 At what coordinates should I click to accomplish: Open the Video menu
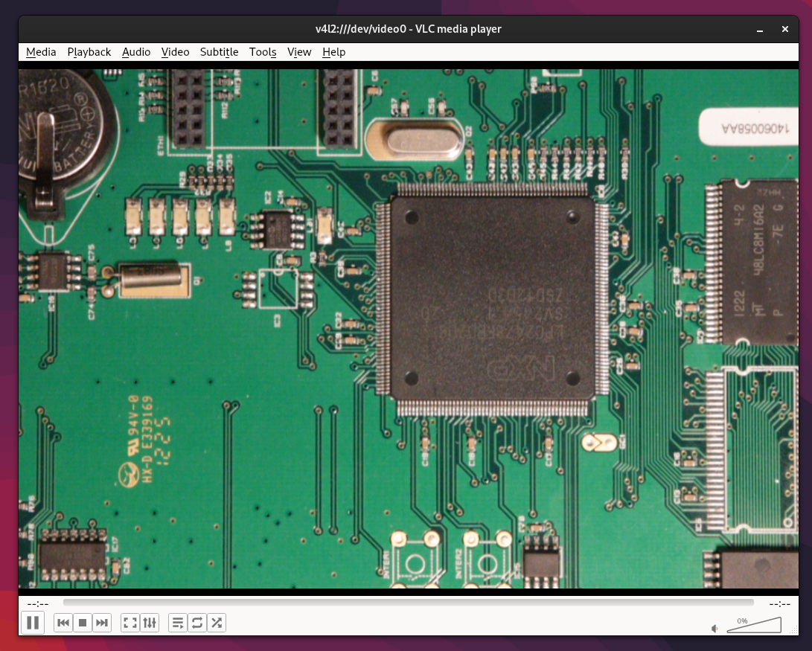pyautogui.click(x=175, y=52)
